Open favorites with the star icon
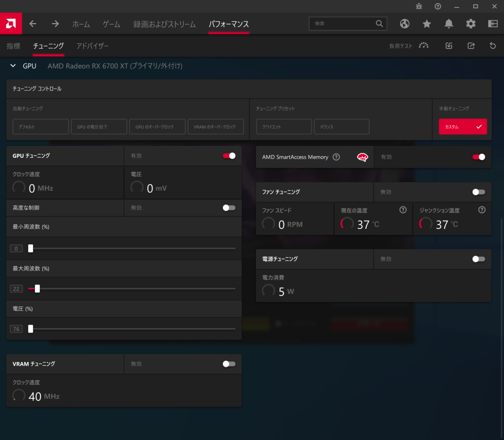The image size is (504, 440). coord(427,24)
